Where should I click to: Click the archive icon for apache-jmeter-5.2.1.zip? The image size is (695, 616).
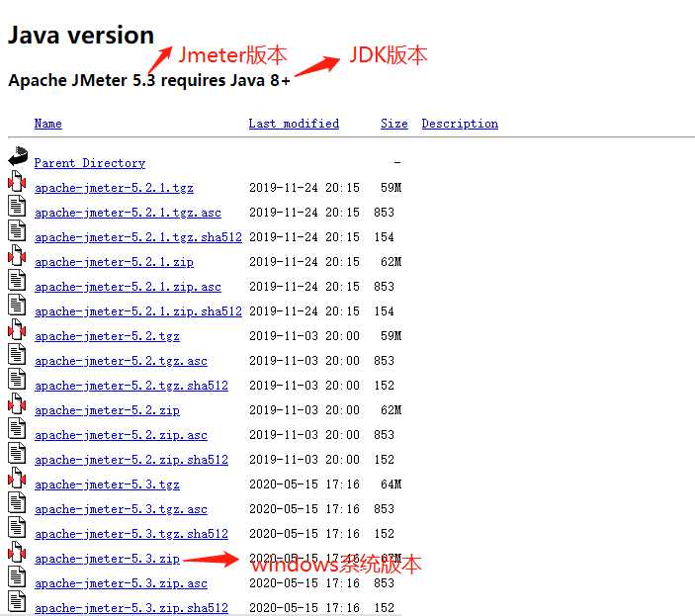pos(17,256)
